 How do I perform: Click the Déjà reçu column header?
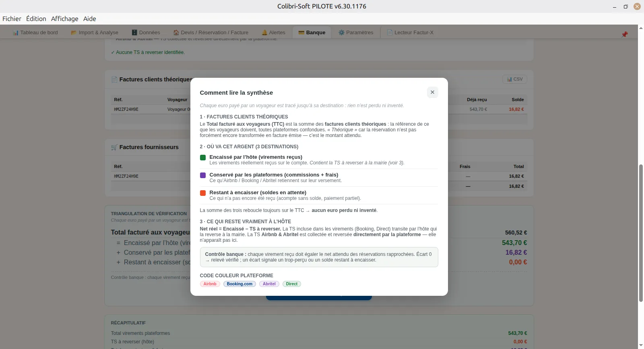[x=477, y=100]
